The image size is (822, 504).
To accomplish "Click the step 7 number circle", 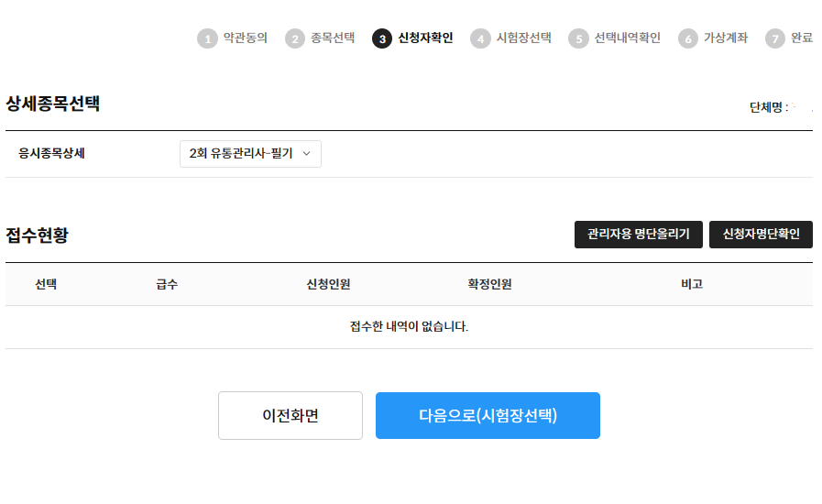I will (775, 38).
